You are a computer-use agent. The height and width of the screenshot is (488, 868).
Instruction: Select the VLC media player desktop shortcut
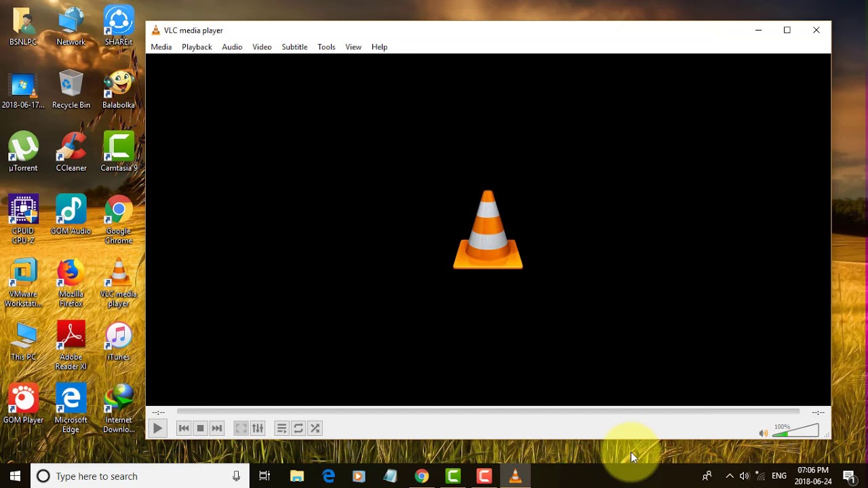click(x=119, y=283)
